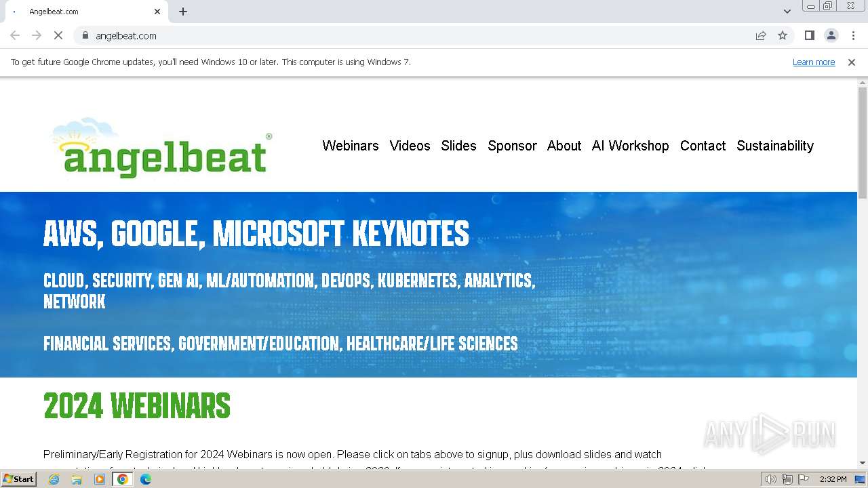The width and height of the screenshot is (868, 488).
Task: Dismiss the Chrome update notification bar
Action: pos(851,62)
